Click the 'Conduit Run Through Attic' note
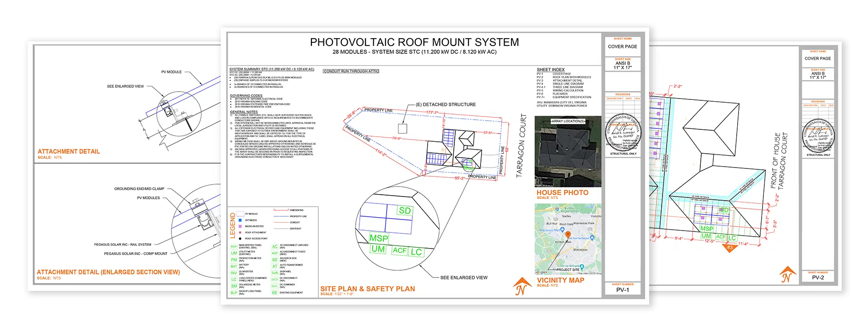The width and height of the screenshot is (868, 330). point(351,71)
